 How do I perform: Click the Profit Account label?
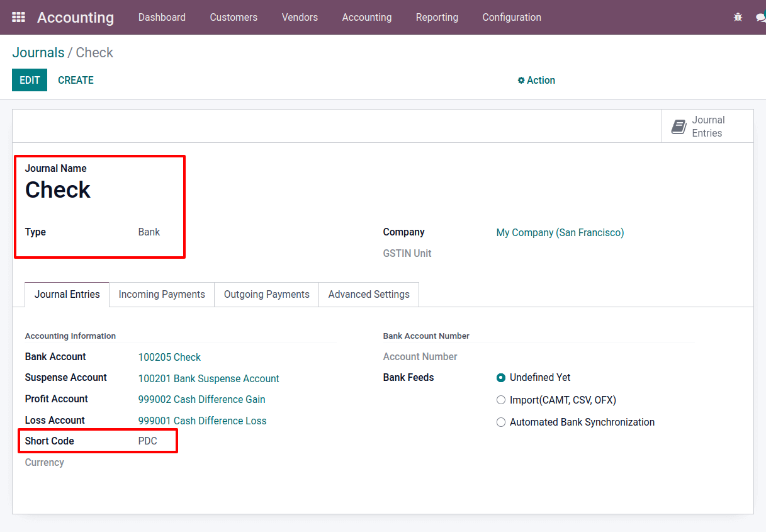tap(57, 399)
